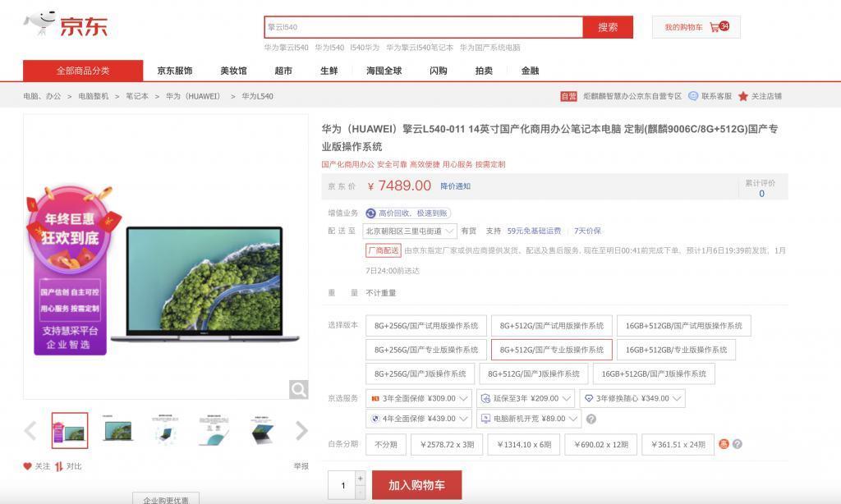The height and width of the screenshot is (504, 841).
Task: Click the 对比 compare icon
Action: pyautogui.click(x=58, y=466)
